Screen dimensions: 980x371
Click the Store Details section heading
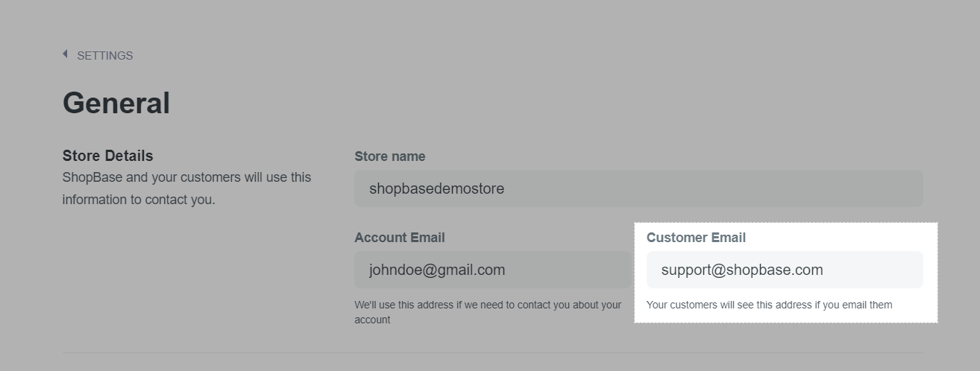107,156
